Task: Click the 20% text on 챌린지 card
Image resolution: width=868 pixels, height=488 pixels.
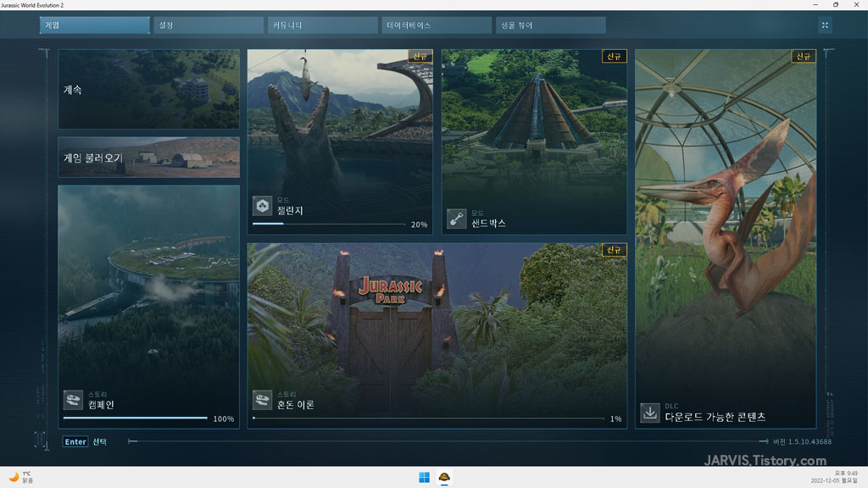Action: point(419,225)
